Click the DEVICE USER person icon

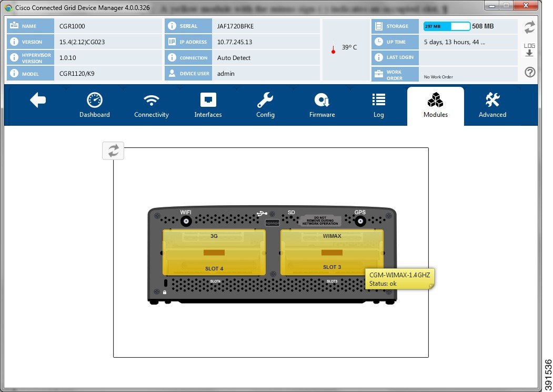[172, 73]
